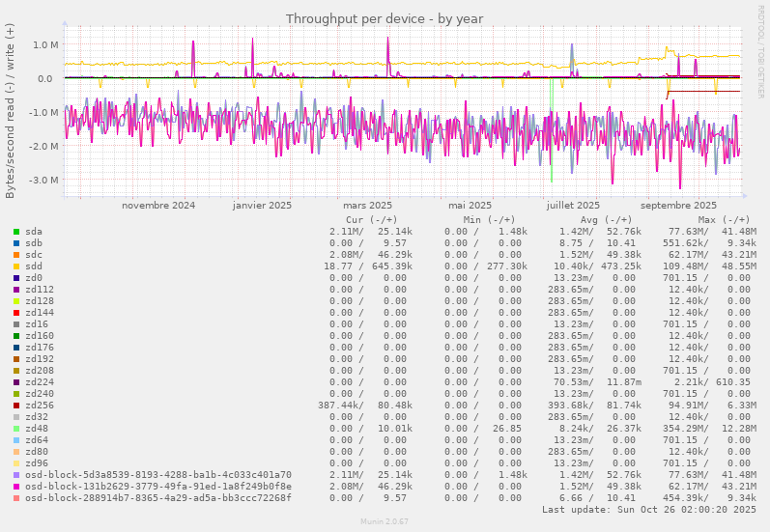This screenshot has width=770, height=532.
Task: Click the osd-block-288914b7 legend label
Action: tap(157, 498)
